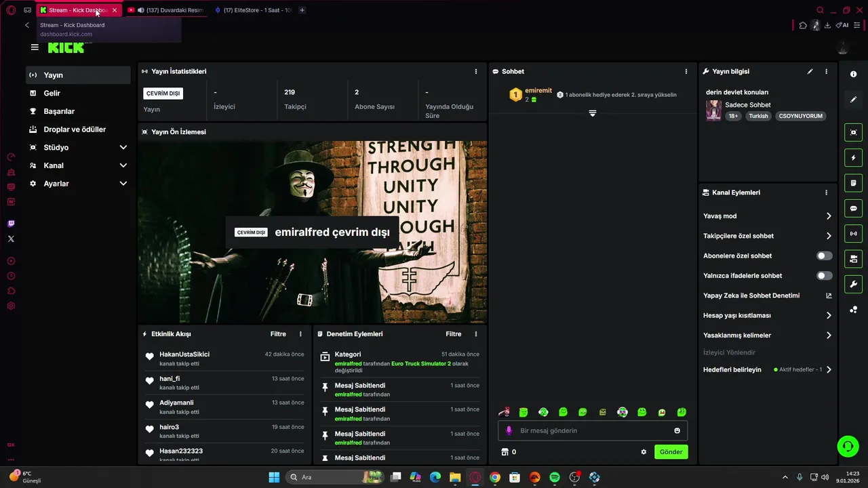Toggle Abonelere özel sohbet switch
The width and height of the screenshot is (868, 488).
point(825,256)
